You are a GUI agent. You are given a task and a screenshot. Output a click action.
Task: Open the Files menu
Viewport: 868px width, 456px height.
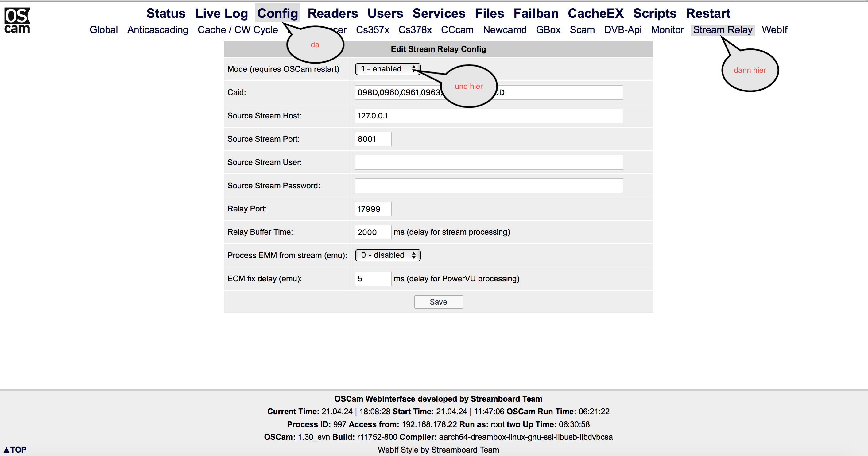pyautogui.click(x=489, y=14)
